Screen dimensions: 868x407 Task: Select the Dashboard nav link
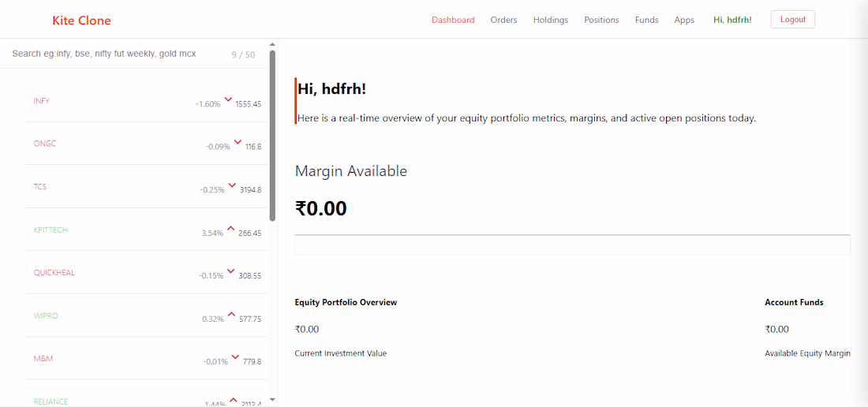pyautogui.click(x=453, y=20)
